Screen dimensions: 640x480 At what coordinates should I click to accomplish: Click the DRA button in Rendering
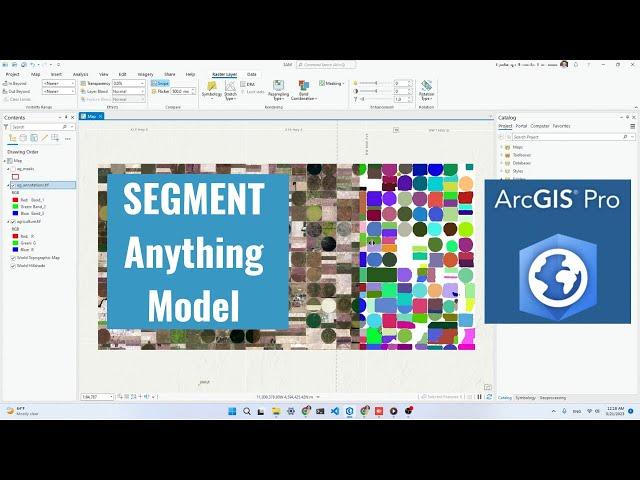[248, 84]
